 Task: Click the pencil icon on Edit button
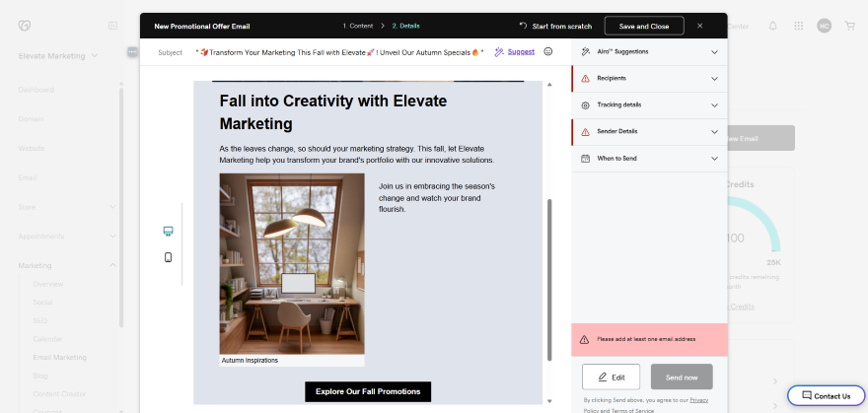click(x=603, y=378)
